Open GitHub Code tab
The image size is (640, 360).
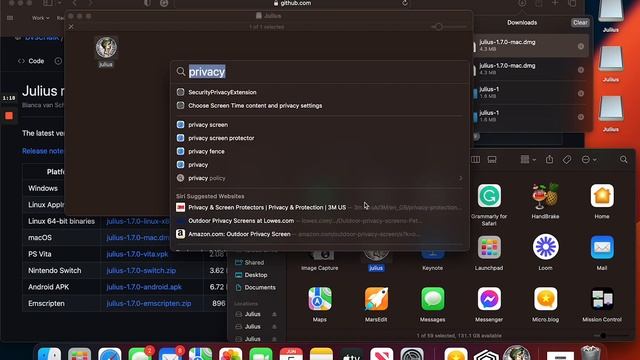tap(31, 61)
